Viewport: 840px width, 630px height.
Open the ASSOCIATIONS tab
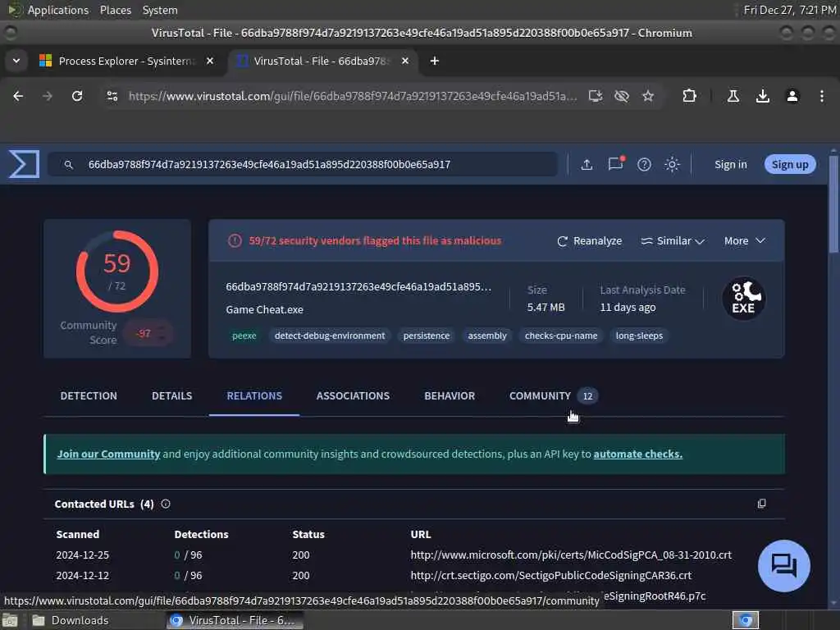tap(353, 396)
